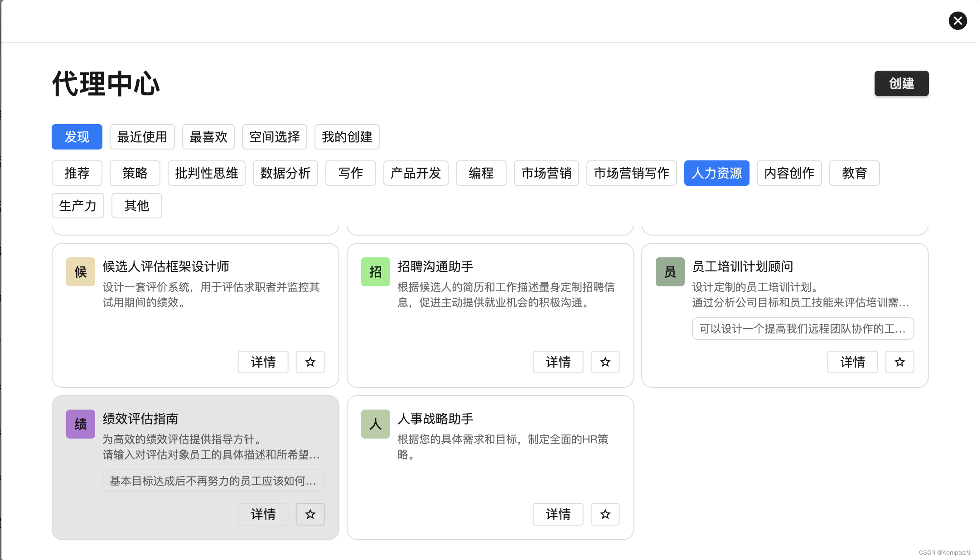The height and width of the screenshot is (560, 977).
Task: Open 详情 for 招聘沟通助手
Action: (558, 362)
